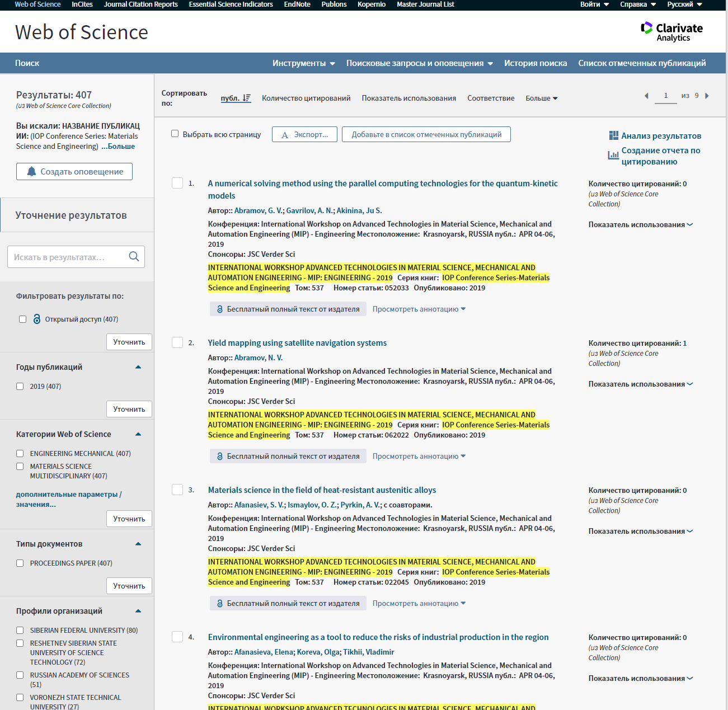Open Kopernio in top bar
728x710 pixels.
(372, 4)
